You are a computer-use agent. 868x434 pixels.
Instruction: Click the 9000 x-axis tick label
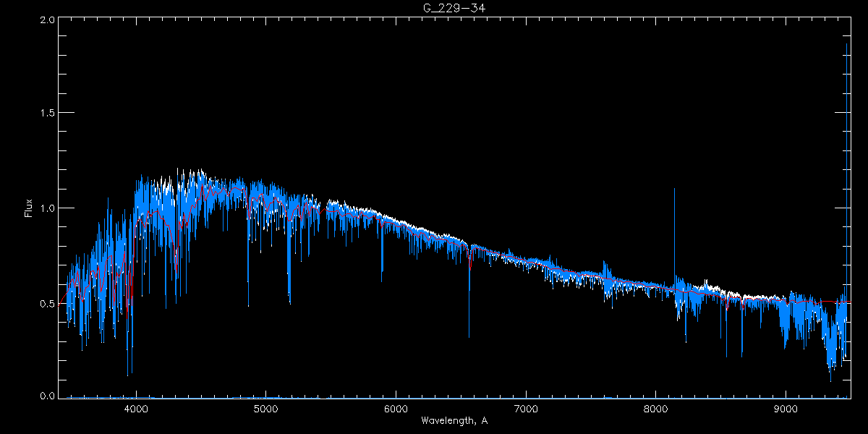786,408
